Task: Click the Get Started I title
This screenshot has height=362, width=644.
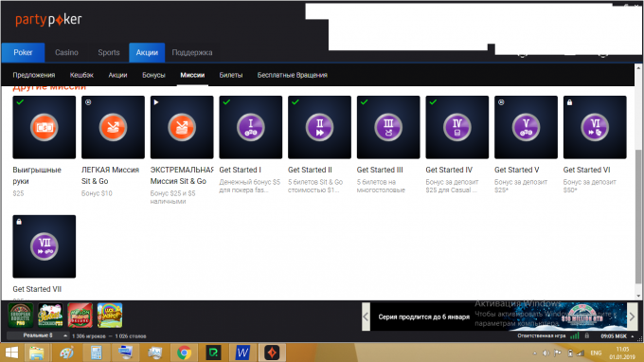Action: click(x=240, y=170)
